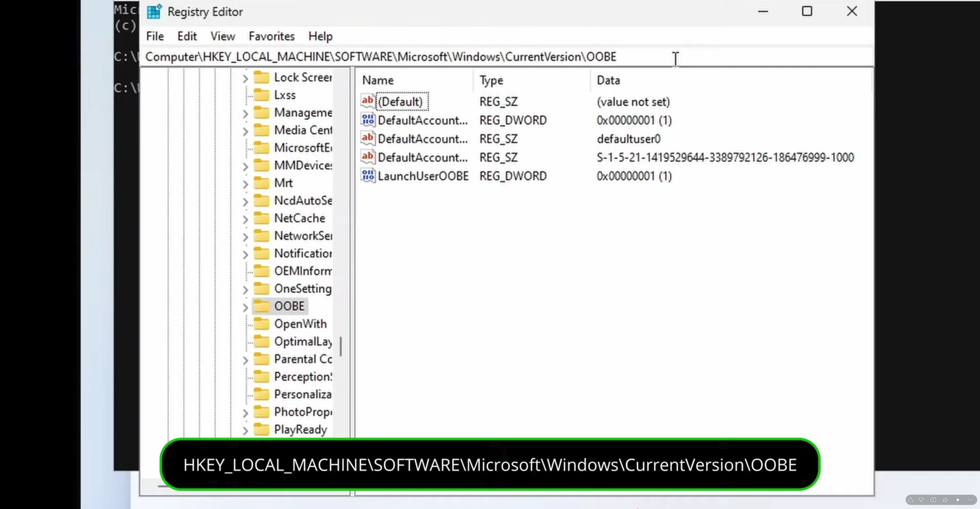Select the OpenWith folder icon
The width and height of the screenshot is (980, 509).
coord(261,324)
